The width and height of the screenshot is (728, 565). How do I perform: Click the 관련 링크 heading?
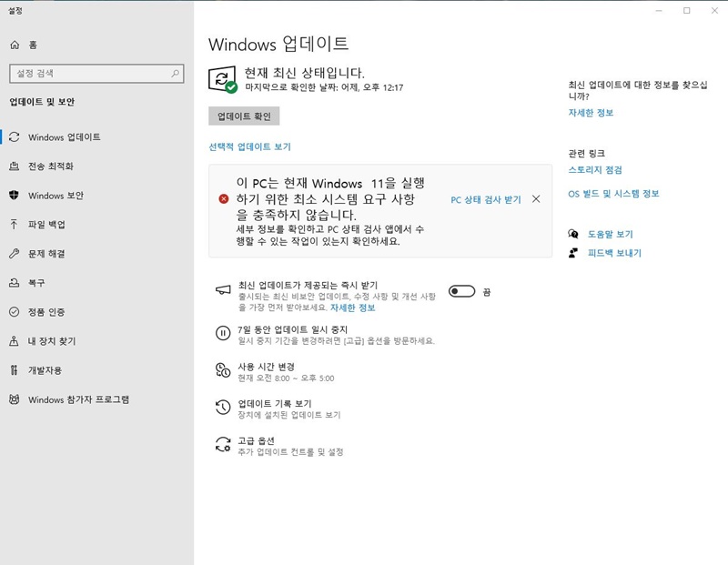586,153
